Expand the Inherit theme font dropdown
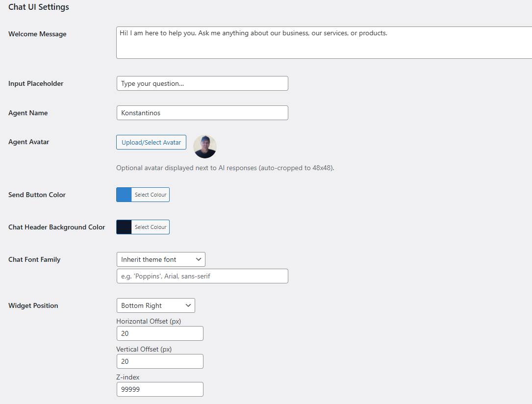 [x=161, y=259]
